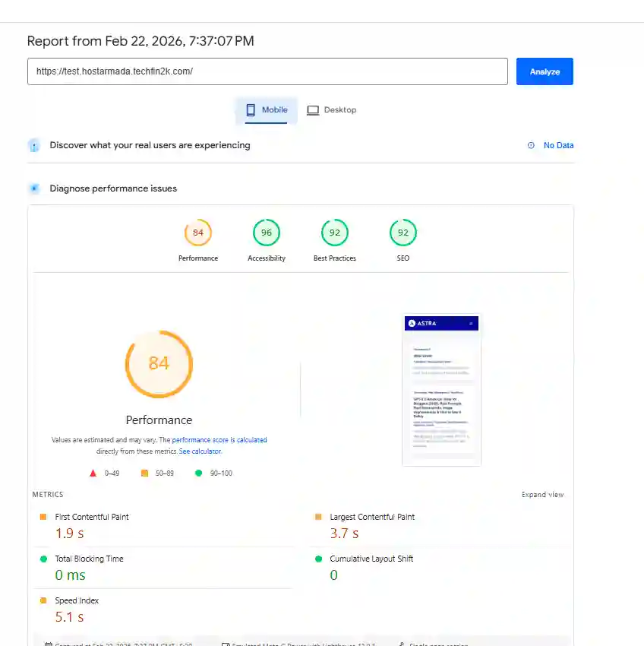Switch to the Mobile tab
644x646 pixels.
267,110
